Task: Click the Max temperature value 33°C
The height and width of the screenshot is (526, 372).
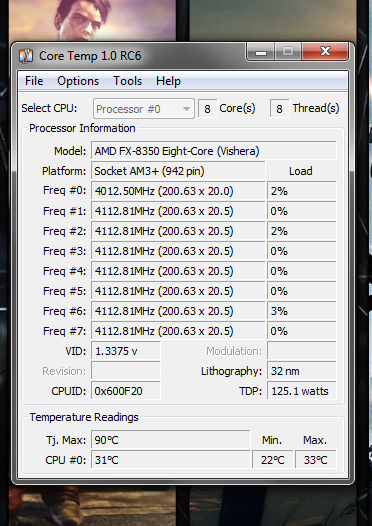Action: pos(315,460)
